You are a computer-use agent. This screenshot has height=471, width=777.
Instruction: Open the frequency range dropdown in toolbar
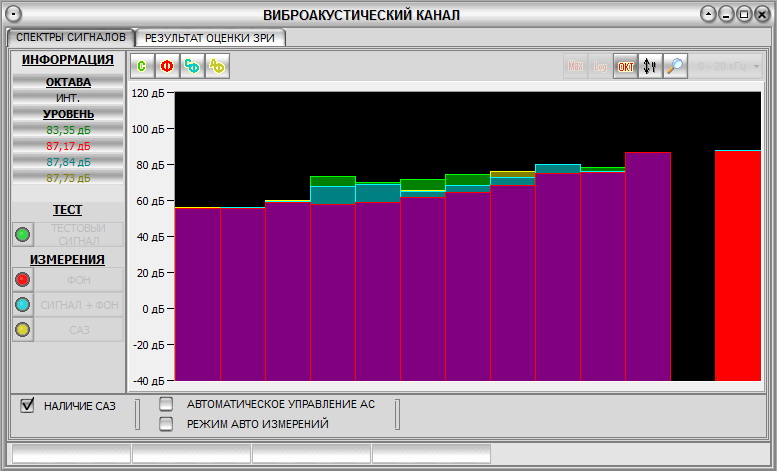pyautogui.click(x=729, y=67)
